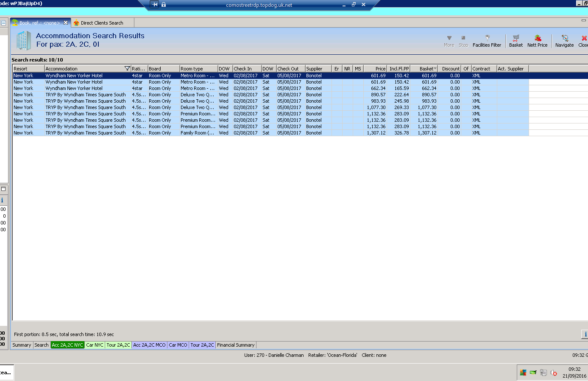588x381 pixels.
Task: Click the 269.33 Incl.Fl.PP value
Action: pyautogui.click(x=402, y=107)
